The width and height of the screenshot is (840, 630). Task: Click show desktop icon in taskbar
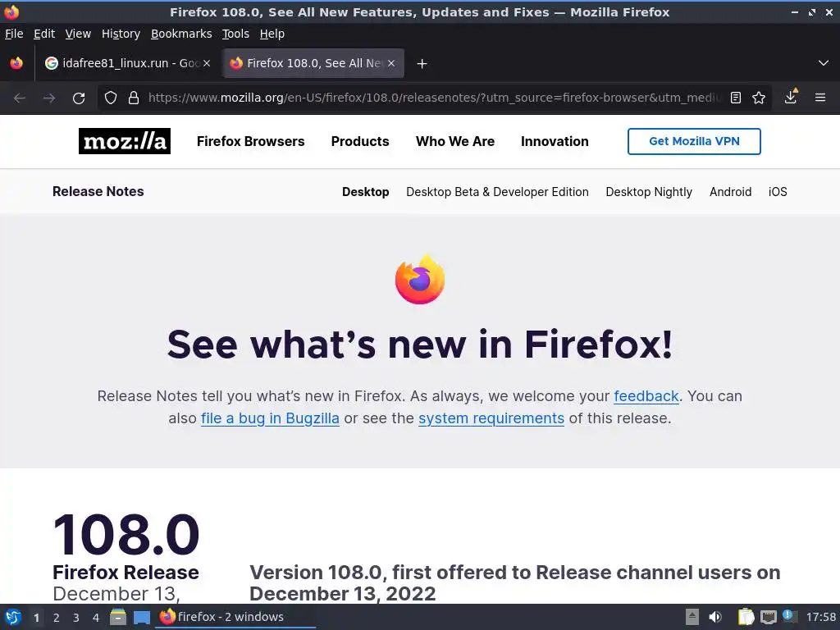pyautogui.click(x=142, y=618)
